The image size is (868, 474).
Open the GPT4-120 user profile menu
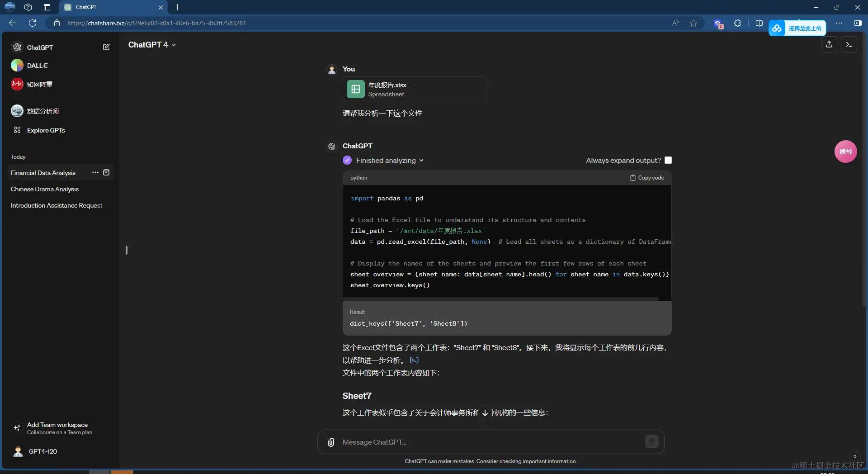(60, 451)
